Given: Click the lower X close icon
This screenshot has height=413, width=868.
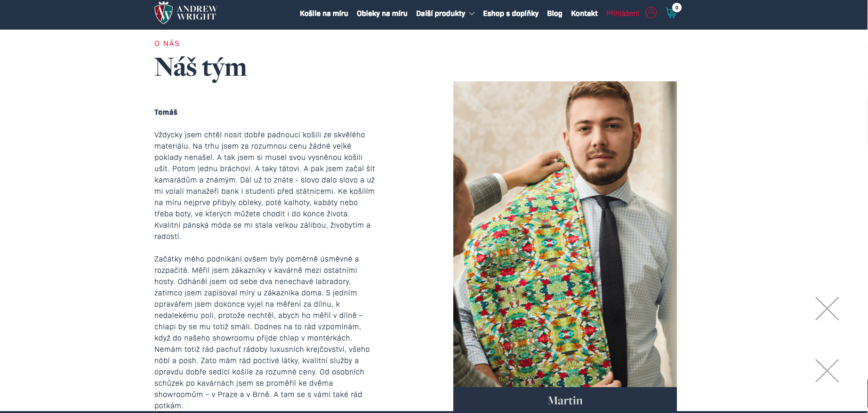Looking at the screenshot, I should click(827, 371).
